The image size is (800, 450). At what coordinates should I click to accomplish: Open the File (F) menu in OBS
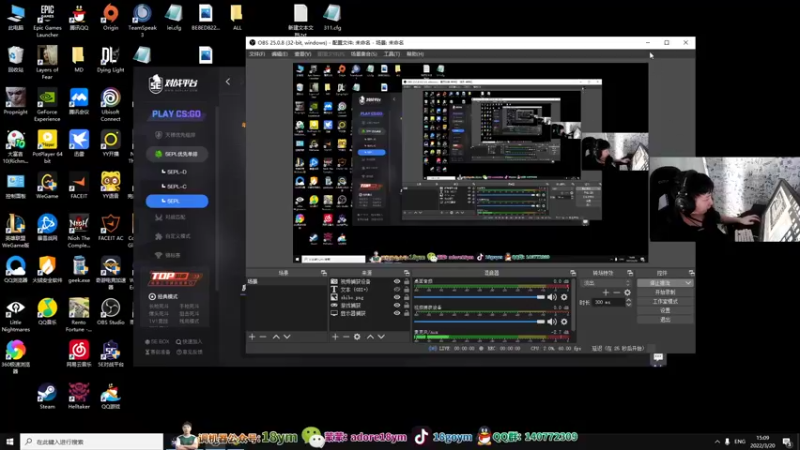257,54
